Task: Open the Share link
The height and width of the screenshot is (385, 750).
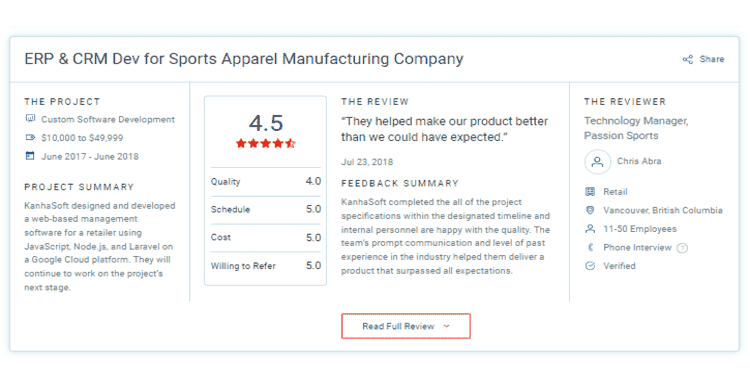Action: tap(704, 59)
